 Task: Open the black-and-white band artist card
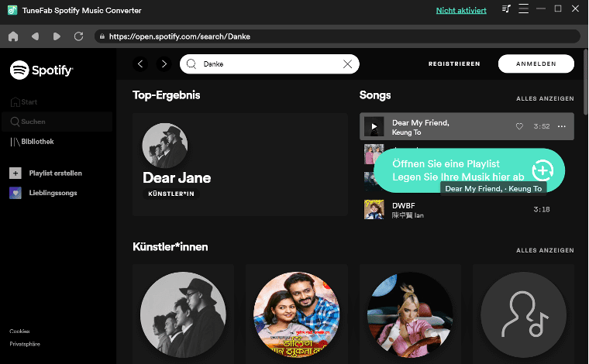click(x=184, y=314)
